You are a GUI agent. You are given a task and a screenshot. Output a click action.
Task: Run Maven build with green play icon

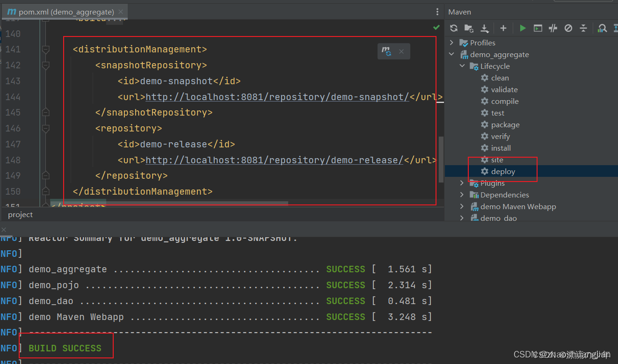click(x=523, y=28)
